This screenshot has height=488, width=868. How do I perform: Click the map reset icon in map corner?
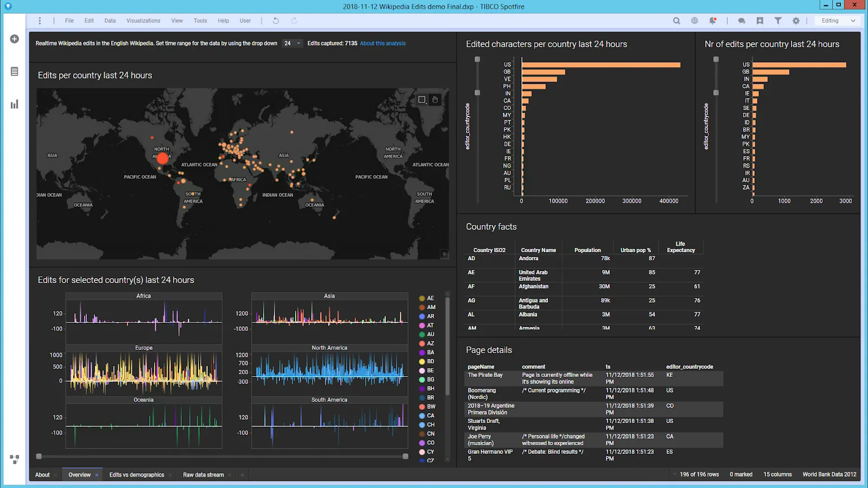(x=444, y=254)
